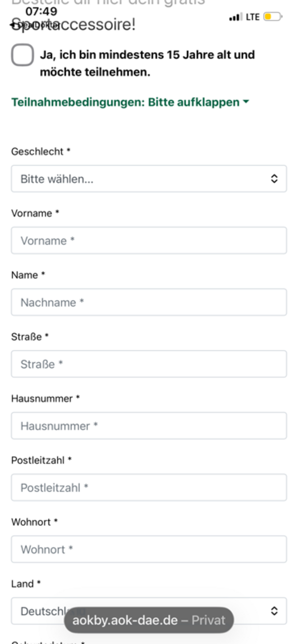
Task: Expand the Teilnahmebedingungen section
Action: point(125,102)
